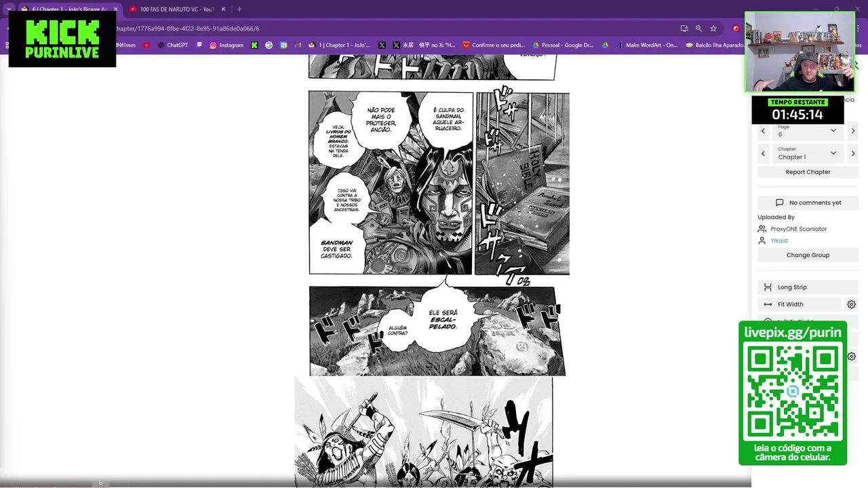Click the install app icon in address bar
Image resolution: width=868 pixels, height=488 pixels.
coord(684,28)
